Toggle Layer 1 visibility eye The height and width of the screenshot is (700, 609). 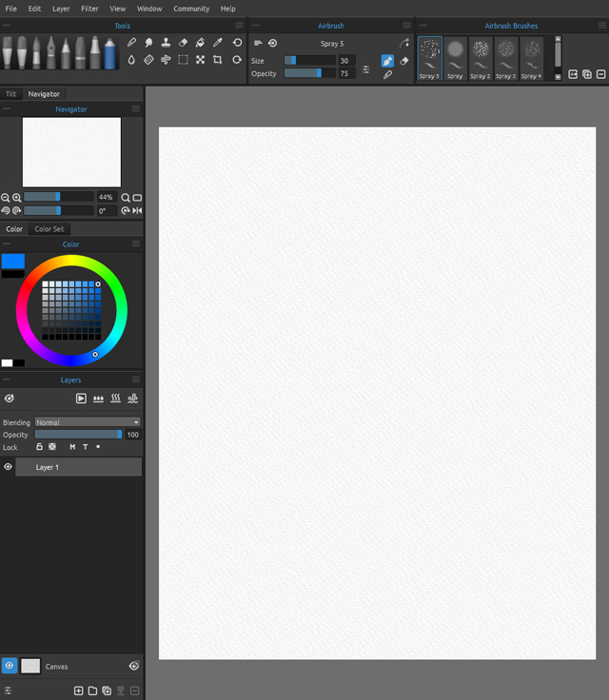coord(8,467)
